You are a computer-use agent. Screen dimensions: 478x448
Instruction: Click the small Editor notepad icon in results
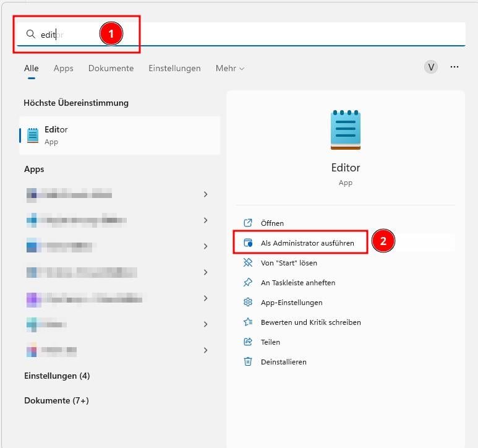[33, 136]
